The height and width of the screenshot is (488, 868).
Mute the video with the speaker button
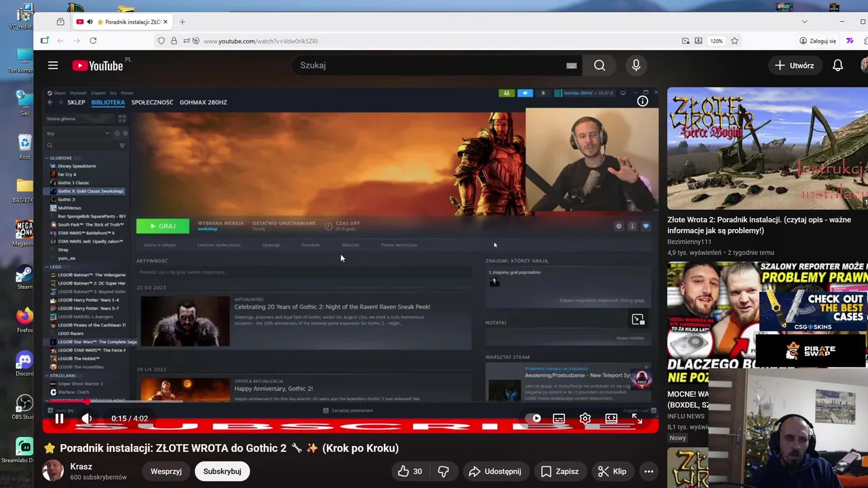coord(87,418)
